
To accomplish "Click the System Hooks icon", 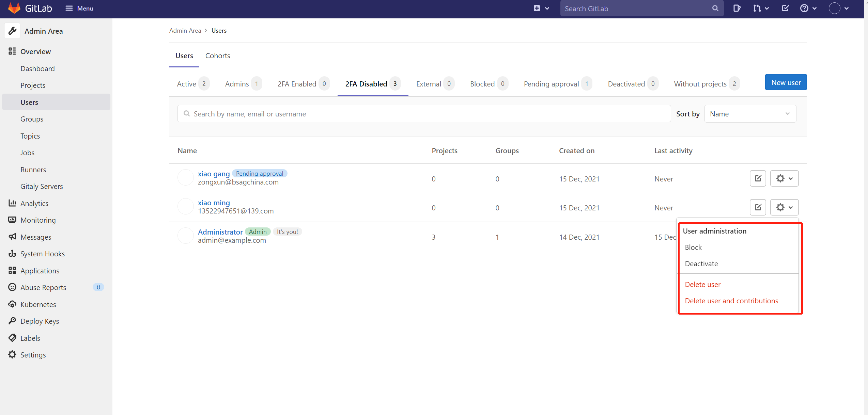I will (x=12, y=254).
